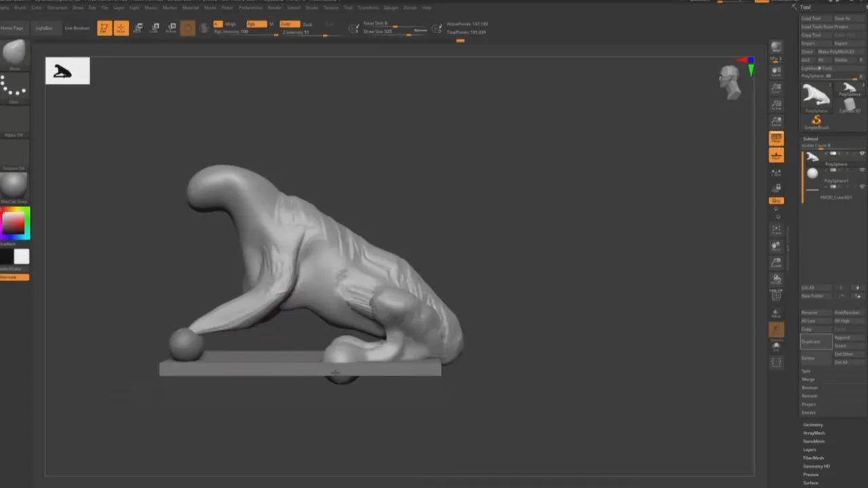This screenshot has width=868, height=488.
Task: Click the Scroll canvas icon
Action: pyautogui.click(x=776, y=71)
